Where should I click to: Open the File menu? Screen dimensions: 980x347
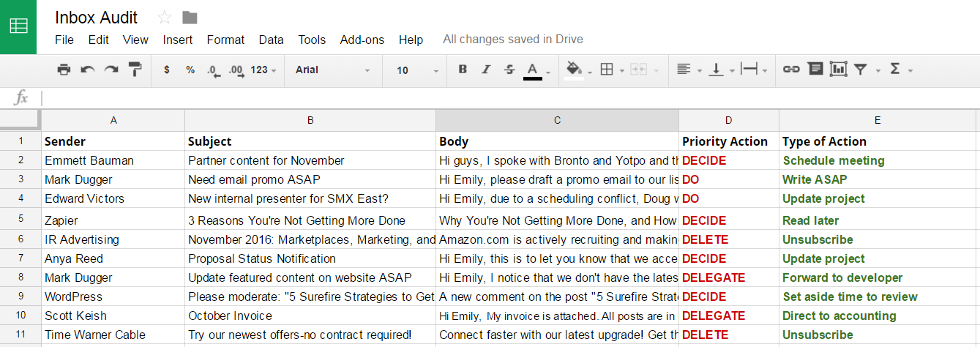[x=64, y=40]
